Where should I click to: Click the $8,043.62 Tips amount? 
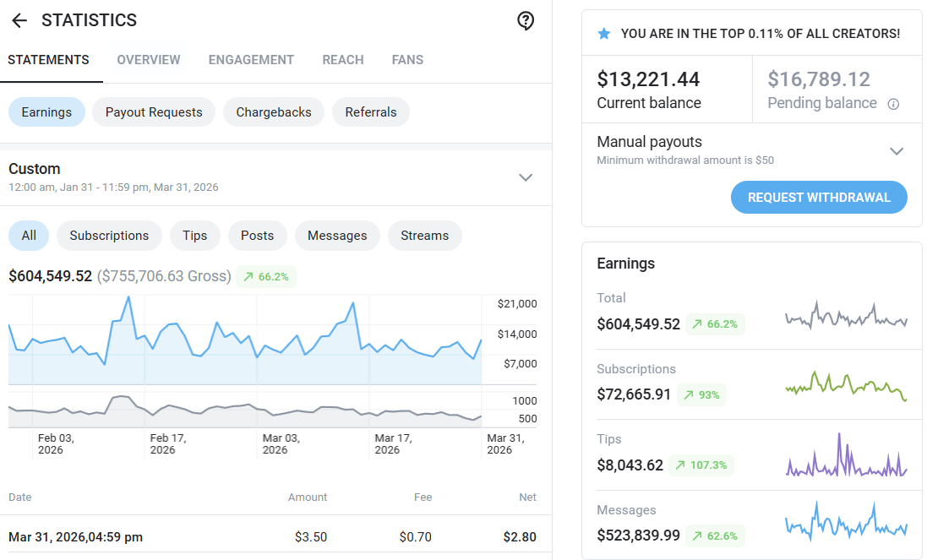(630, 465)
